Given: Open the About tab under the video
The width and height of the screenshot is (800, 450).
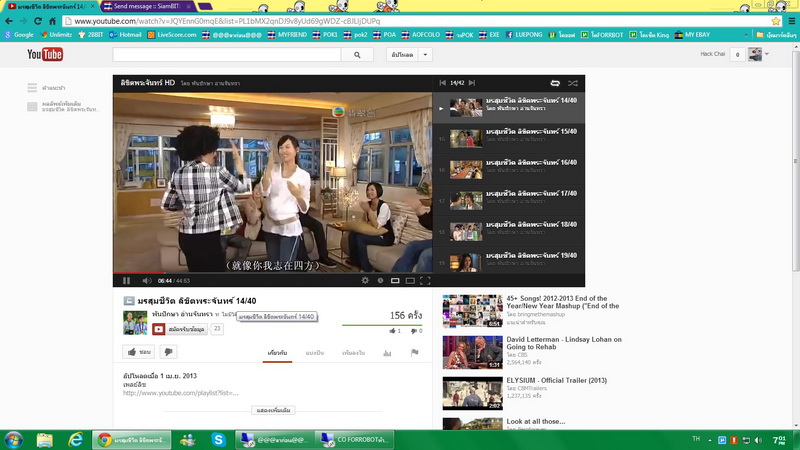Looking at the screenshot, I should coord(278,353).
